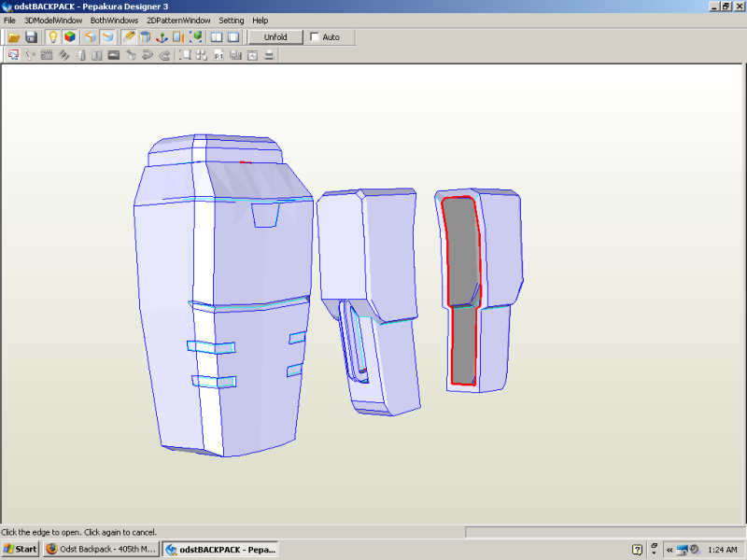Image resolution: width=747 pixels, height=560 pixels.
Task: Click the P.1 page icon
Action: [x=218, y=55]
